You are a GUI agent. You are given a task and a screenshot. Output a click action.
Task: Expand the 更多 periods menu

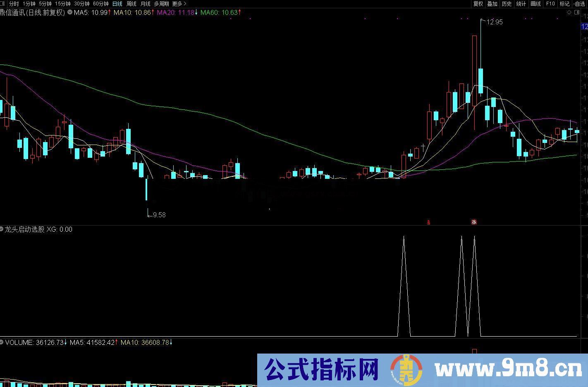pos(179,4)
